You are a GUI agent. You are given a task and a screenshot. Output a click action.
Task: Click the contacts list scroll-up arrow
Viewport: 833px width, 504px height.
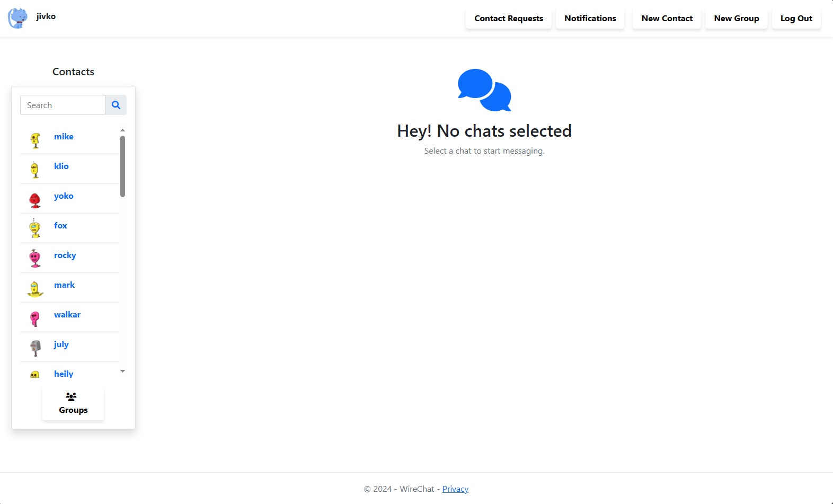(123, 130)
